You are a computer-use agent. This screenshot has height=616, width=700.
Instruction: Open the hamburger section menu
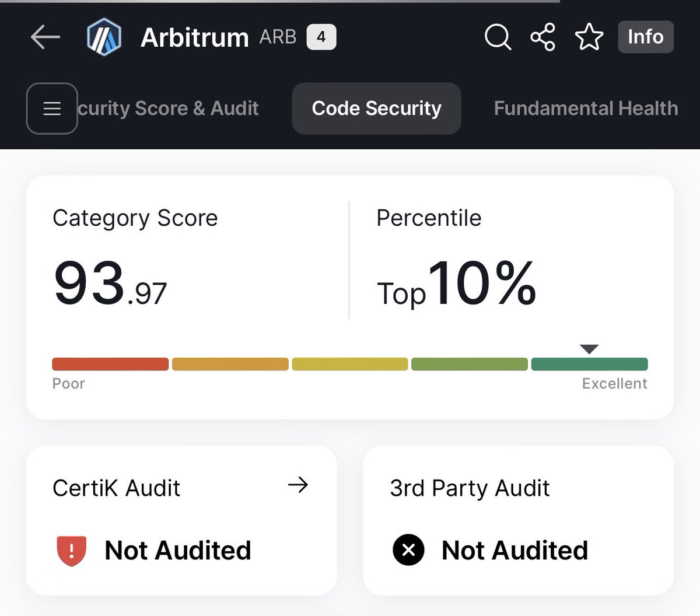52,108
